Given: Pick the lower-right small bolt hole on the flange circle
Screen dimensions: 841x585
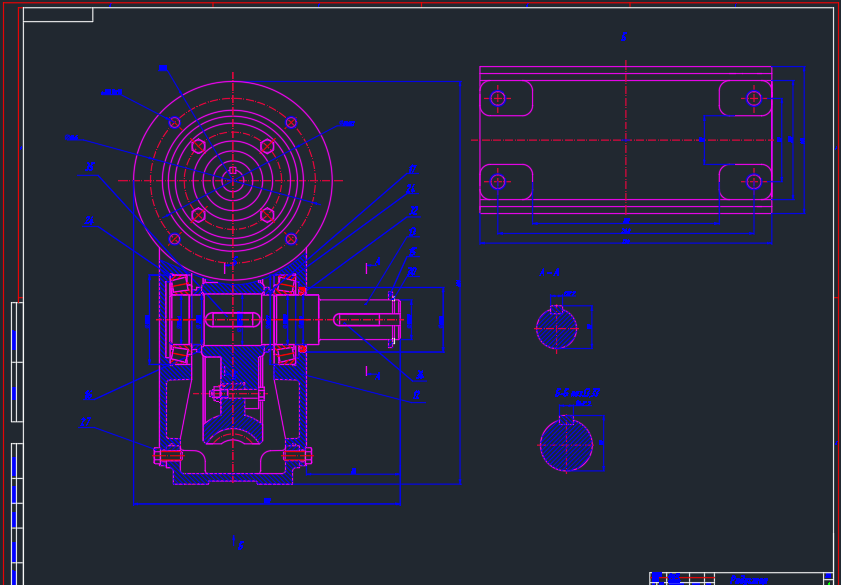Looking at the screenshot, I should click(291, 239).
